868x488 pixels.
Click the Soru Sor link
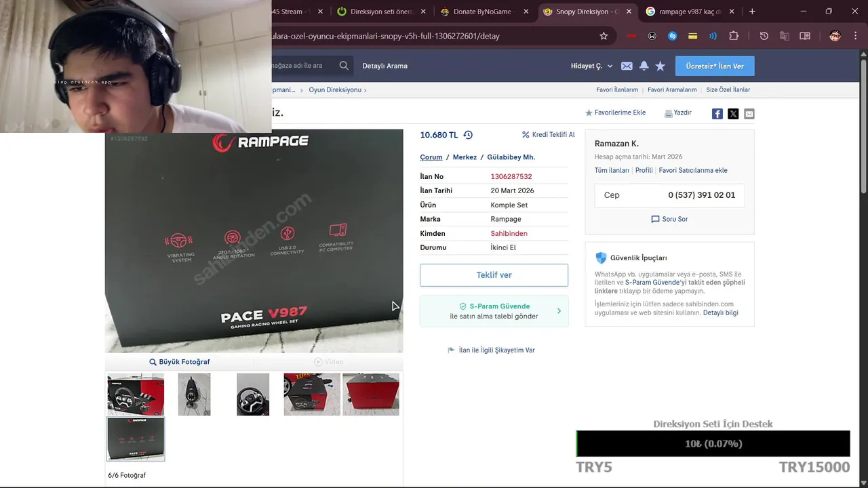670,219
